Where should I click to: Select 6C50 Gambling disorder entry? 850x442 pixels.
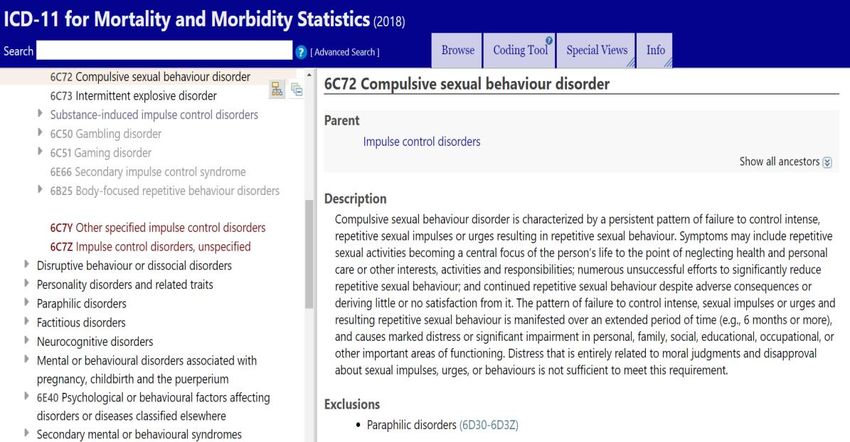tap(106, 134)
